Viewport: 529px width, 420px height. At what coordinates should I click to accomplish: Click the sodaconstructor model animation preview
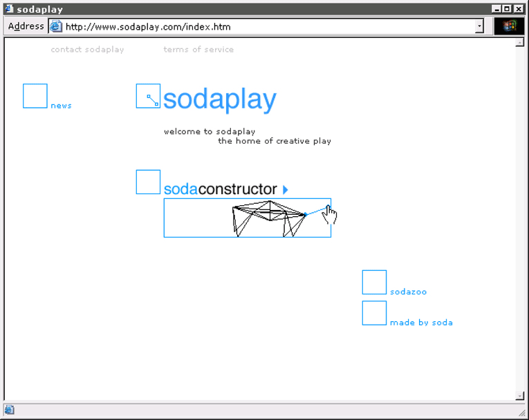point(247,218)
